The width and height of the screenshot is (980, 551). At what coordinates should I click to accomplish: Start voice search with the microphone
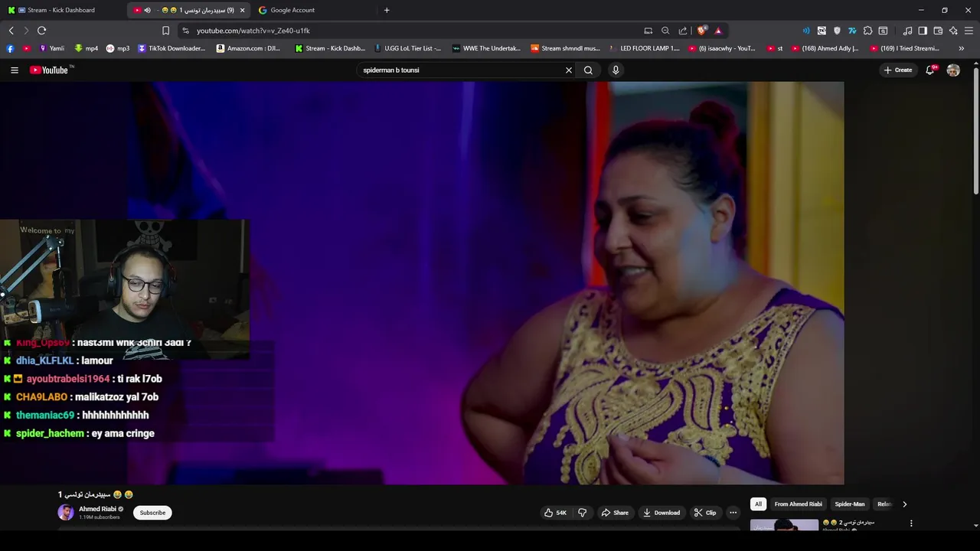[616, 70]
